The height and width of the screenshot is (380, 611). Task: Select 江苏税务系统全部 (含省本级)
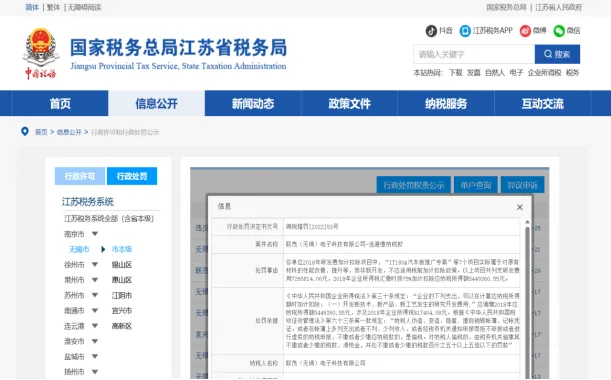(109, 219)
